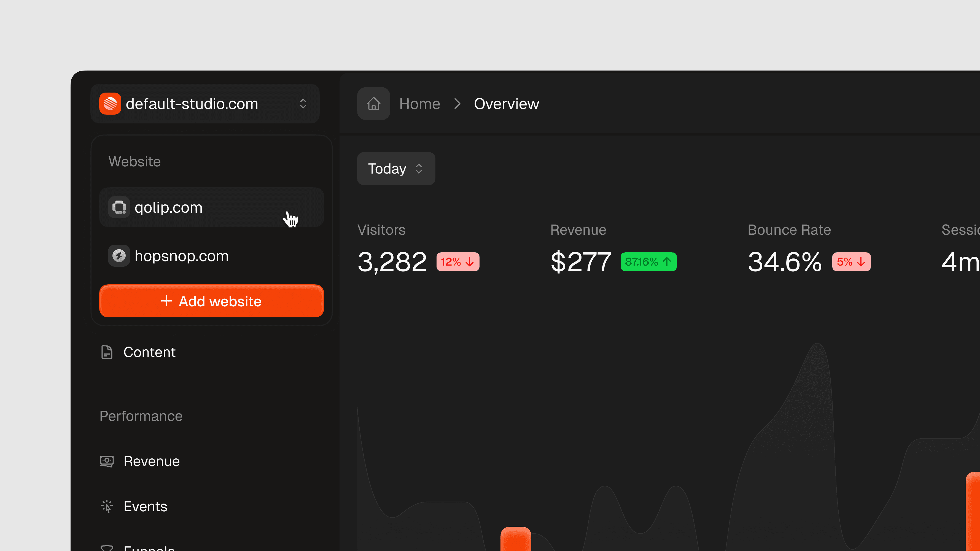Select hopsnop.com from the website list
This screenshot has width=980, height=551.
212,256
